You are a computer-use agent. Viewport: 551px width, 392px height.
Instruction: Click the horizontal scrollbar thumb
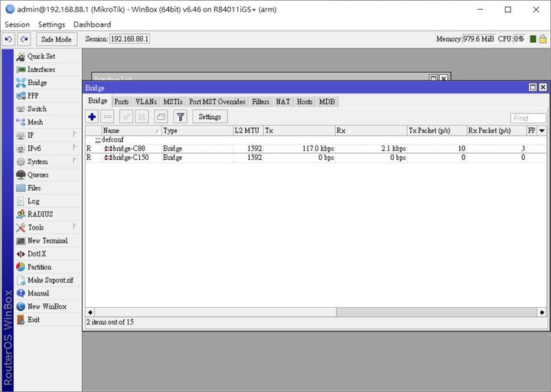[x=215, y=312]
